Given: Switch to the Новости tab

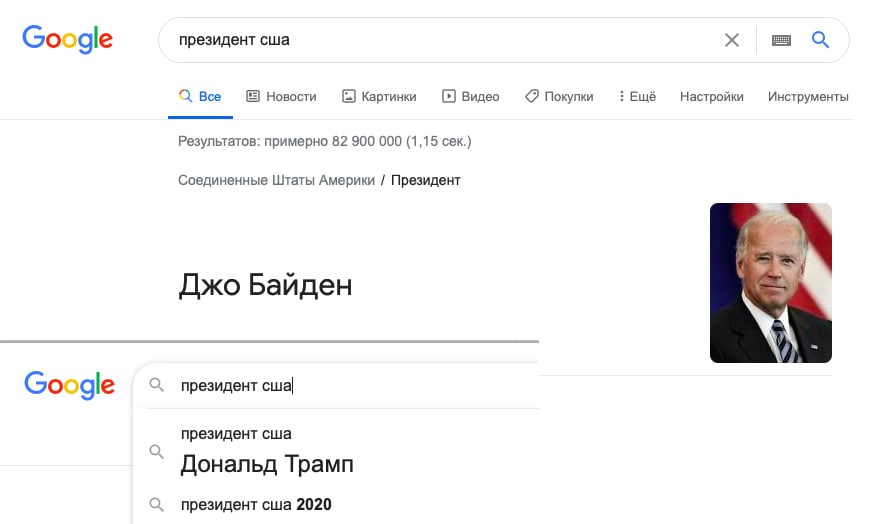Looking at the screenshot, I should click(281, 96).
